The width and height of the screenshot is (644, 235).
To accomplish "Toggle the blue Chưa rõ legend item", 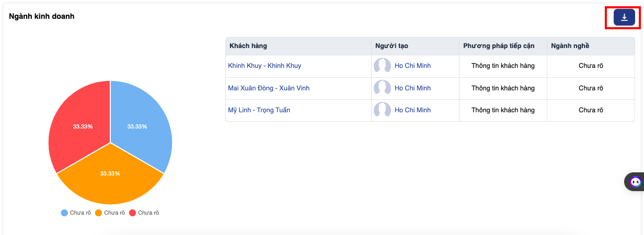I will tap(76, 213).
